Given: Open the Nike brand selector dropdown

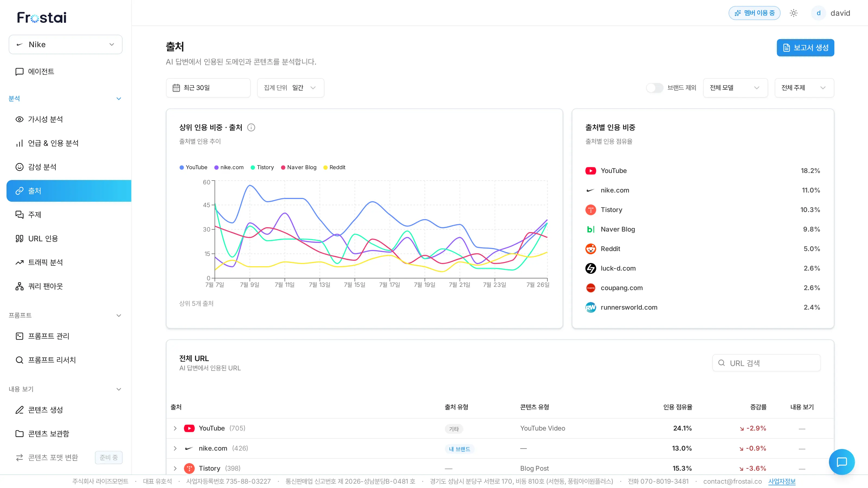Looking at the screenshot, I should pos(66,44).
